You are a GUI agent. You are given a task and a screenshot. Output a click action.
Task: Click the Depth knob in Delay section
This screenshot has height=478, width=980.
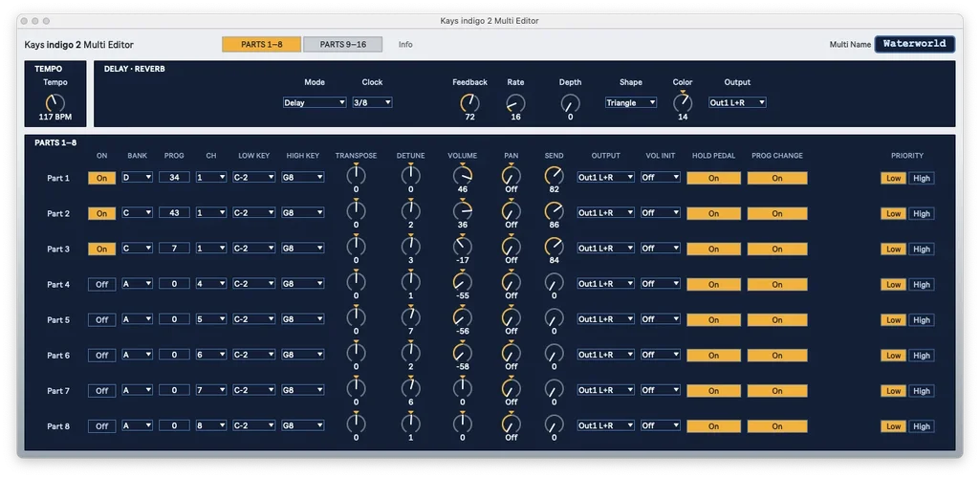click(570, 103)
